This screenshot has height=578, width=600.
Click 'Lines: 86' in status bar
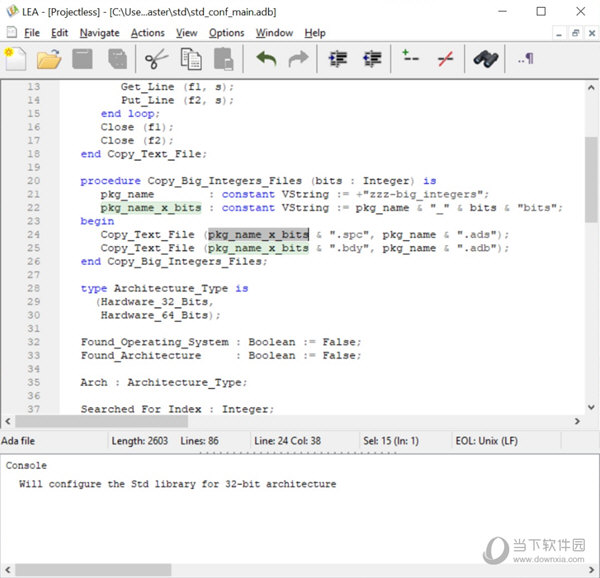[199, 441]
